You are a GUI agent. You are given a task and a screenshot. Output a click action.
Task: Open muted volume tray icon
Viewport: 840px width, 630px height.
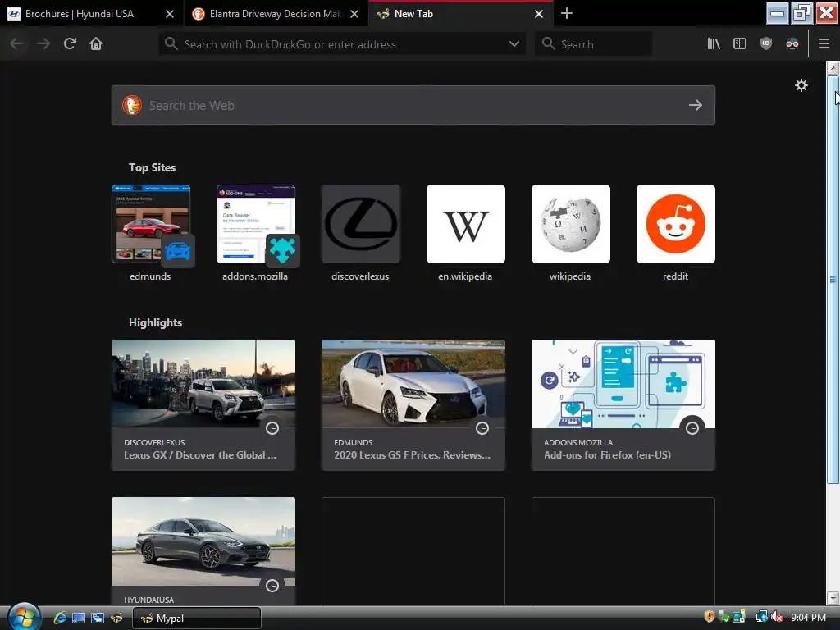tap(778, 618)
